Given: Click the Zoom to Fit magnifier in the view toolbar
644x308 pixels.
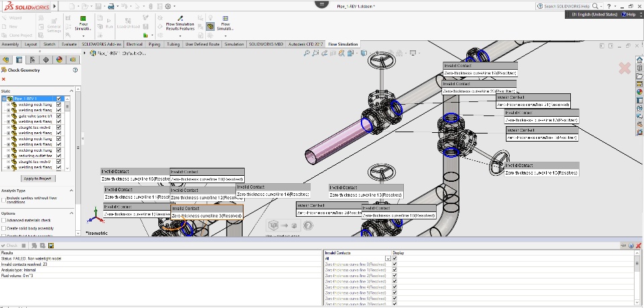Looking at the screenshot, I should pos(307,53).
